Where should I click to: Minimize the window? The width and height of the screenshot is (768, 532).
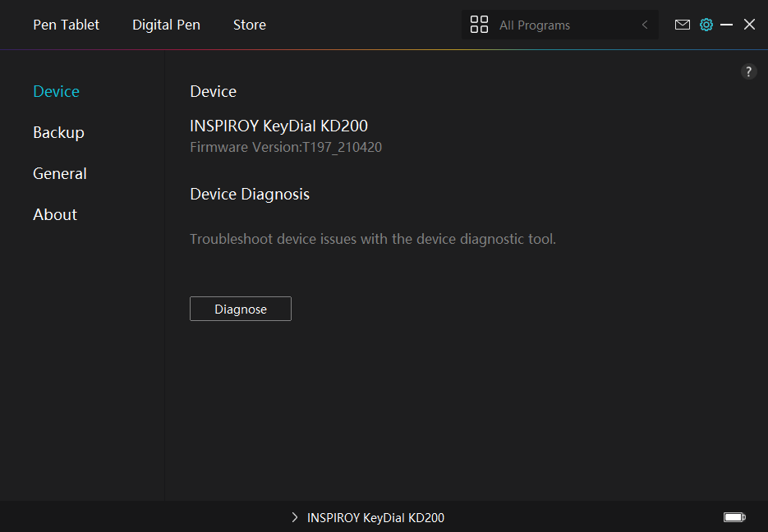[726, 25]
